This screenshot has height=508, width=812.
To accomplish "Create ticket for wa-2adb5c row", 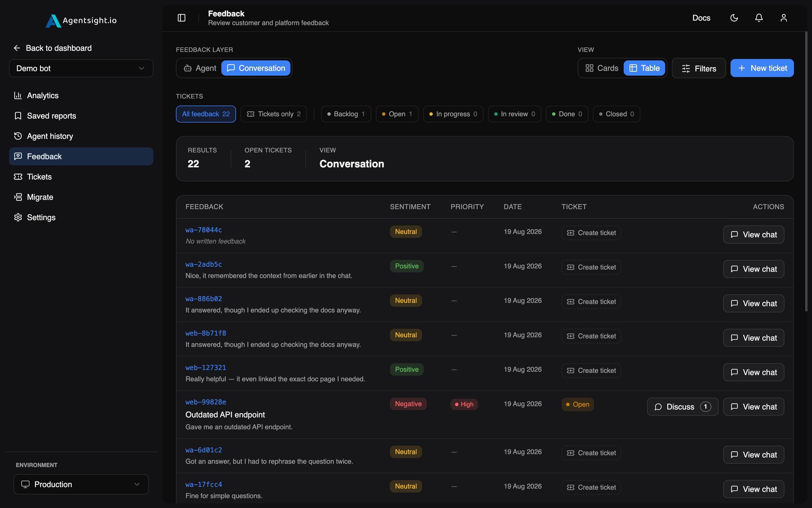I will tap(591, 267).
